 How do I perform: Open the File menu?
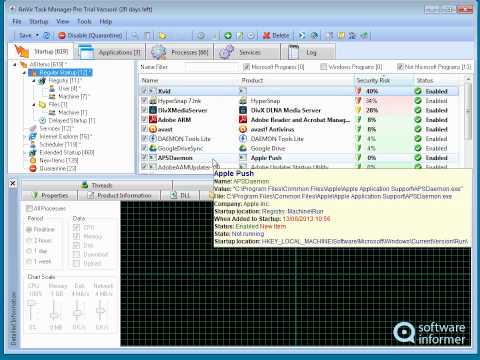click(17, 22)
